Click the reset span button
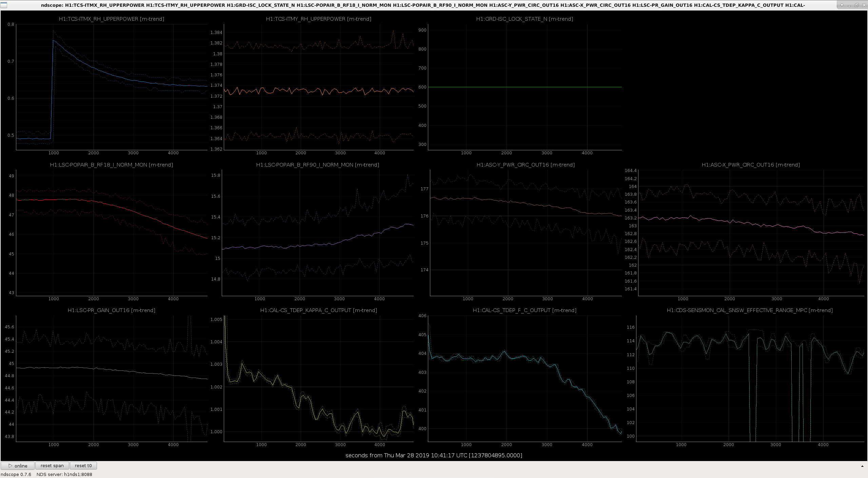868x478 pixels. click(x=52, y=466)
